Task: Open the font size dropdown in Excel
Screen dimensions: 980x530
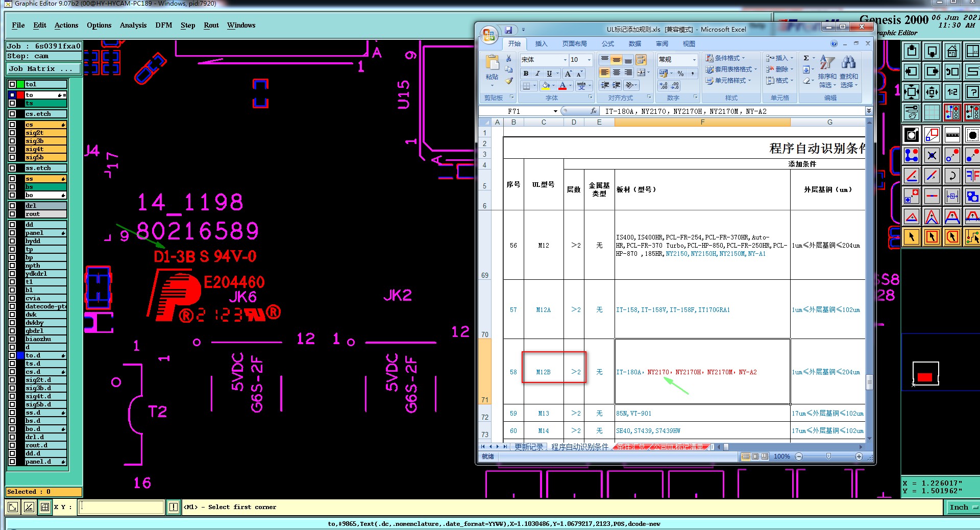Action: point(589,60)
